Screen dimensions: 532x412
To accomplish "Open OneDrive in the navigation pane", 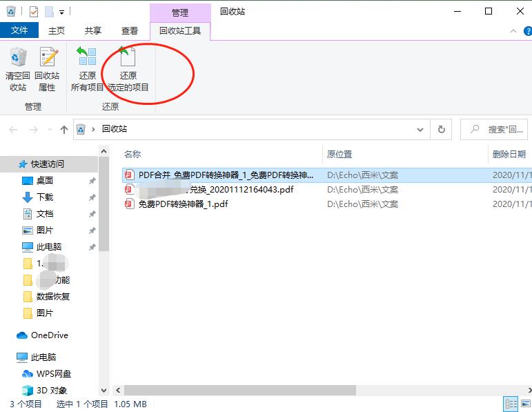I will coord(49,335).
